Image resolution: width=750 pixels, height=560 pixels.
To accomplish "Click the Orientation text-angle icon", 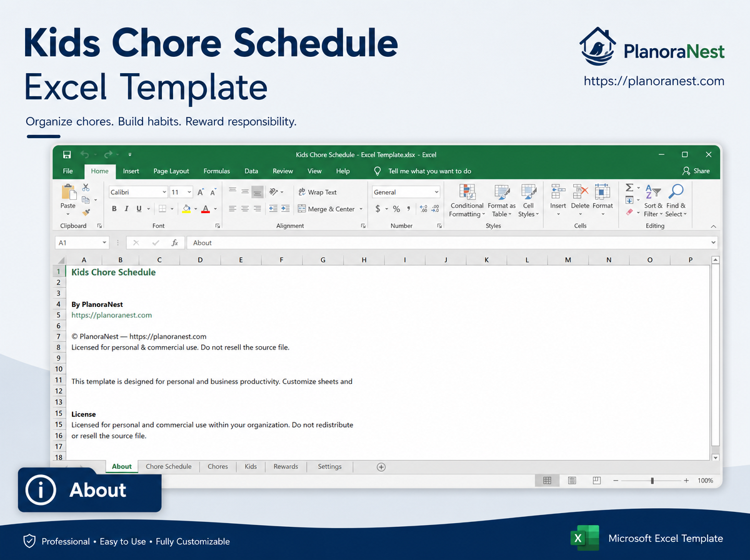I will (273, 192).
